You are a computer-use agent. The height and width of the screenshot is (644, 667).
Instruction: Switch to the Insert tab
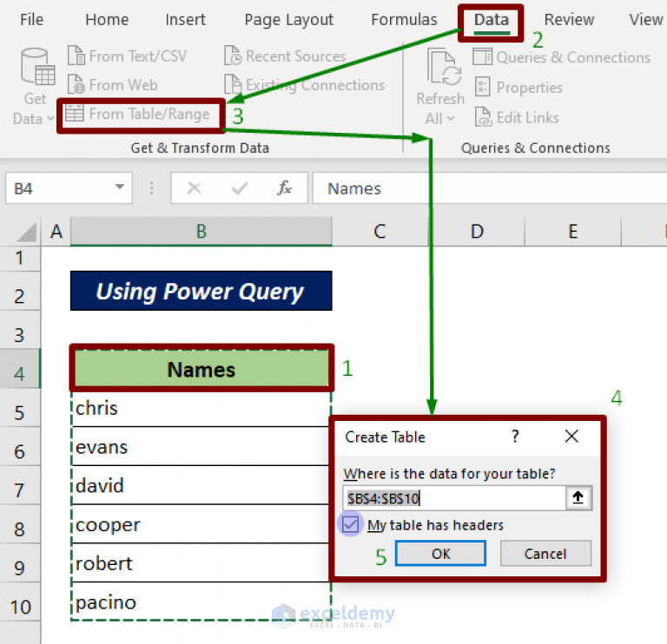point(185,20)
